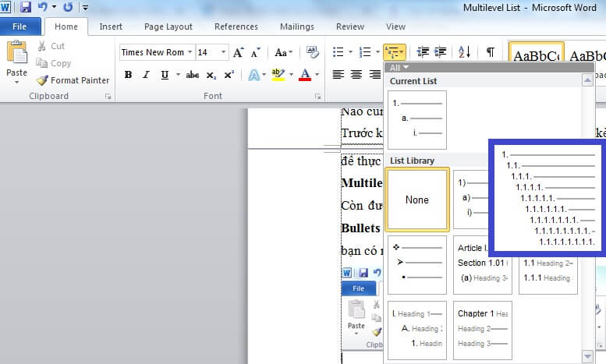Grow the font size
Viewport: 606px width, 364px height.
(x=239, y=52)
